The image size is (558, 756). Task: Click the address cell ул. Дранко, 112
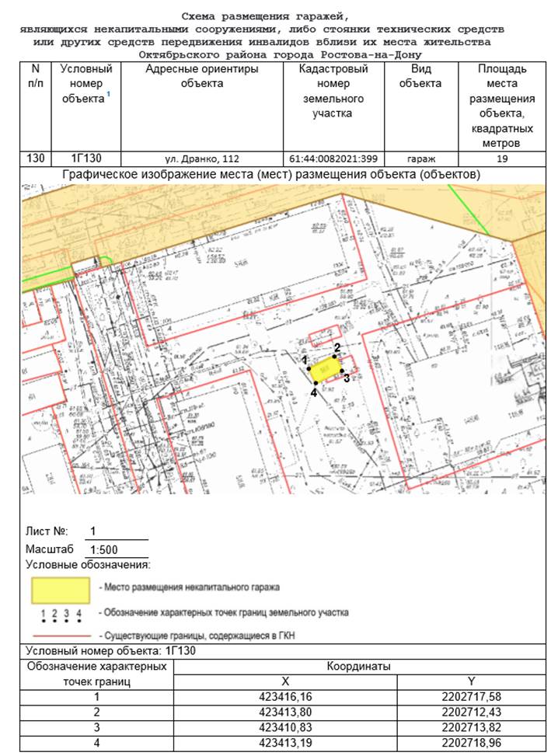pos(201,159)
